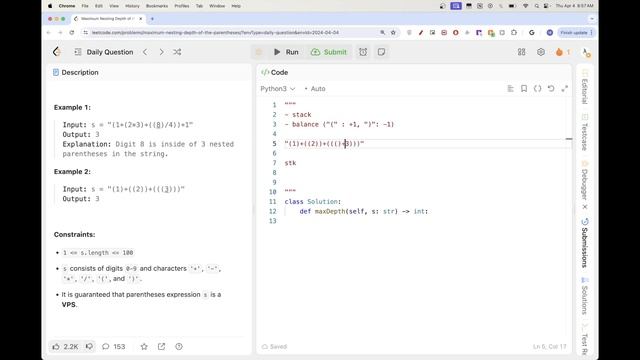Click the editor minimap scroll marker
Viewport: 640px width, 360px height.
click(x=569, y=139)
